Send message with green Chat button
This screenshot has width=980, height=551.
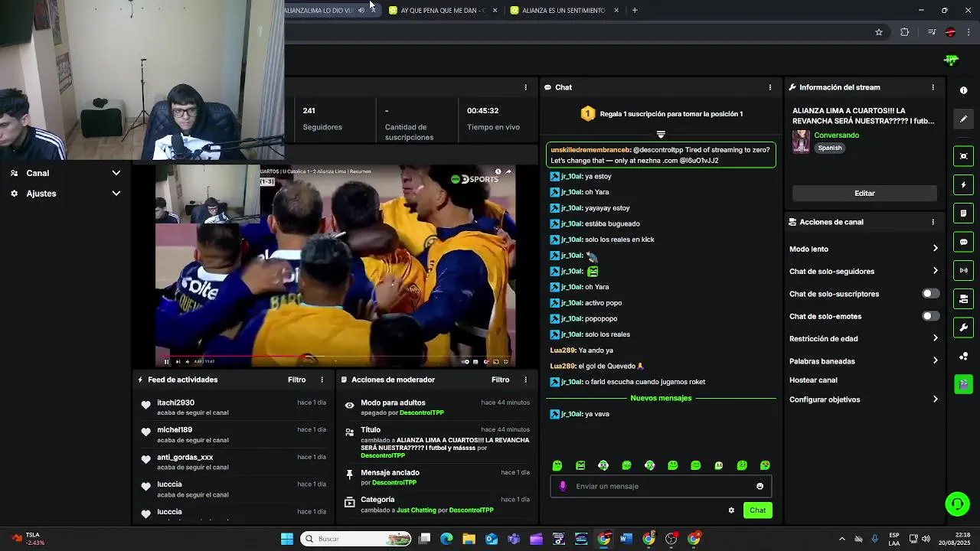coord(757,510)
